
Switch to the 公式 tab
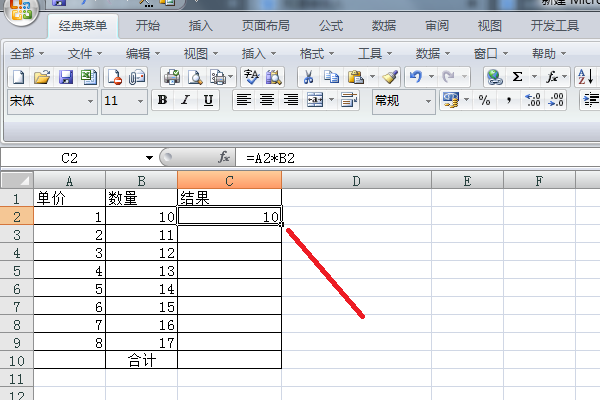[331, 26]
